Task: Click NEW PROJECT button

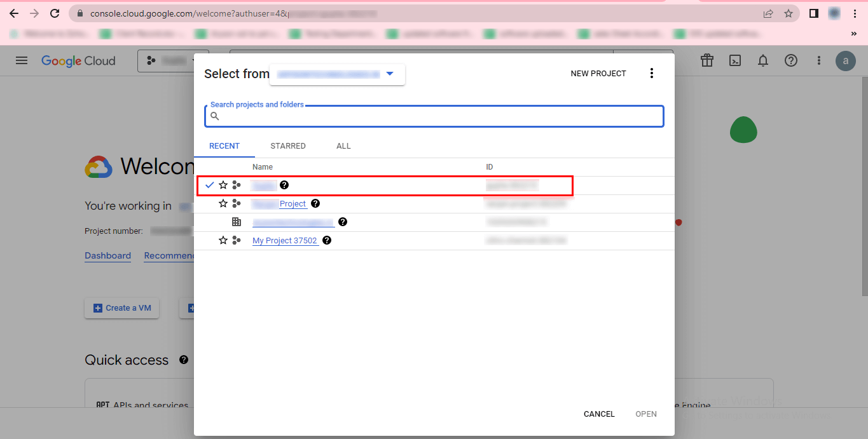Action: tap(598, 74)
